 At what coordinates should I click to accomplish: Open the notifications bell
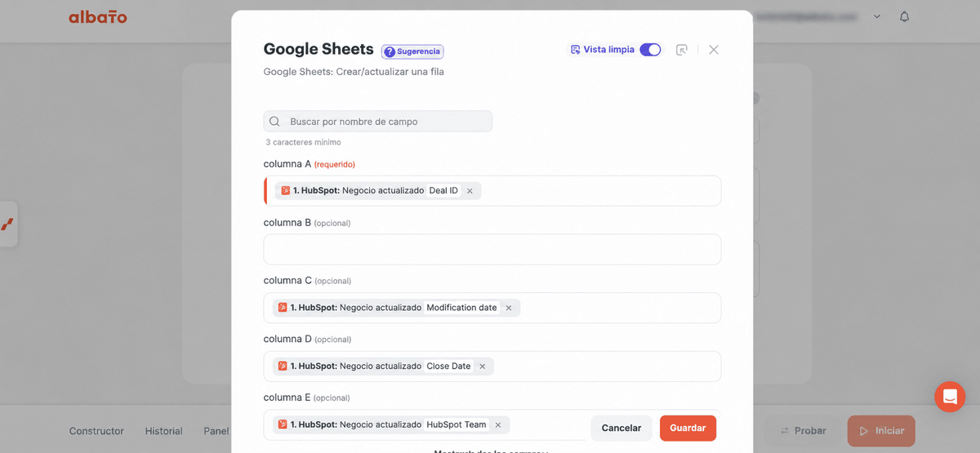point(904,16)
